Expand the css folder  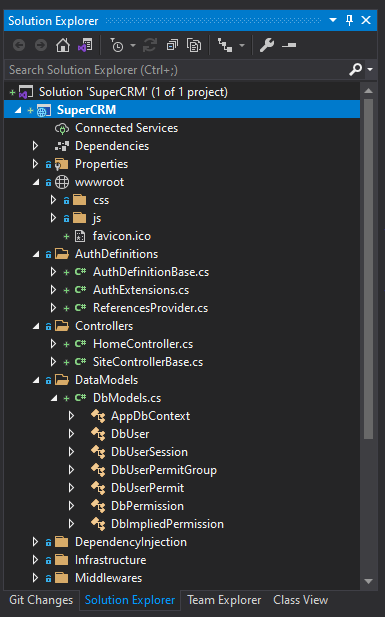tap(54, 200)
